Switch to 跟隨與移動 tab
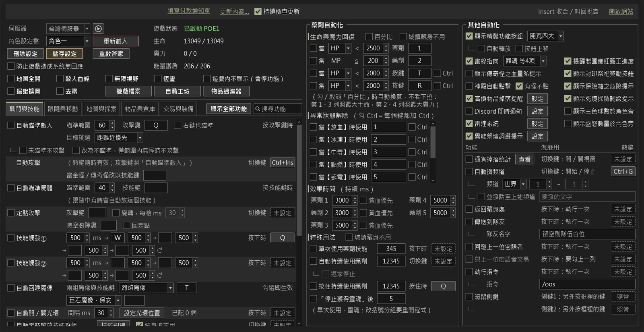 tap(63, 109)
